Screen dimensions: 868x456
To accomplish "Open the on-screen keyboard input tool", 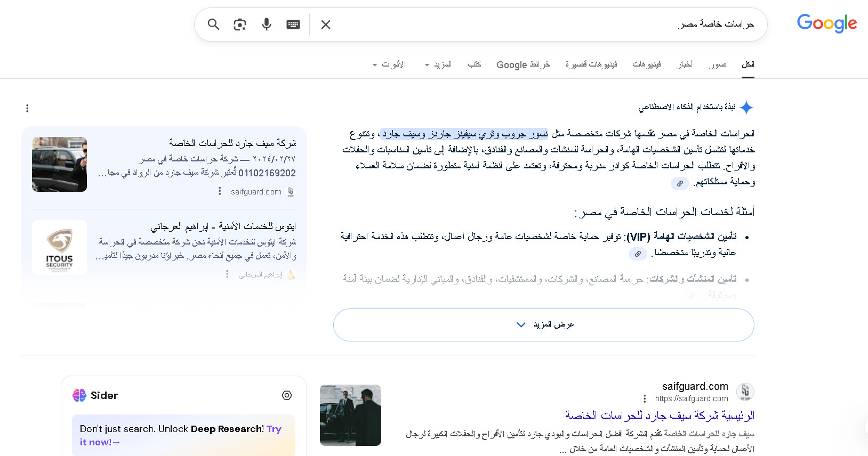I will pos(293,25).
